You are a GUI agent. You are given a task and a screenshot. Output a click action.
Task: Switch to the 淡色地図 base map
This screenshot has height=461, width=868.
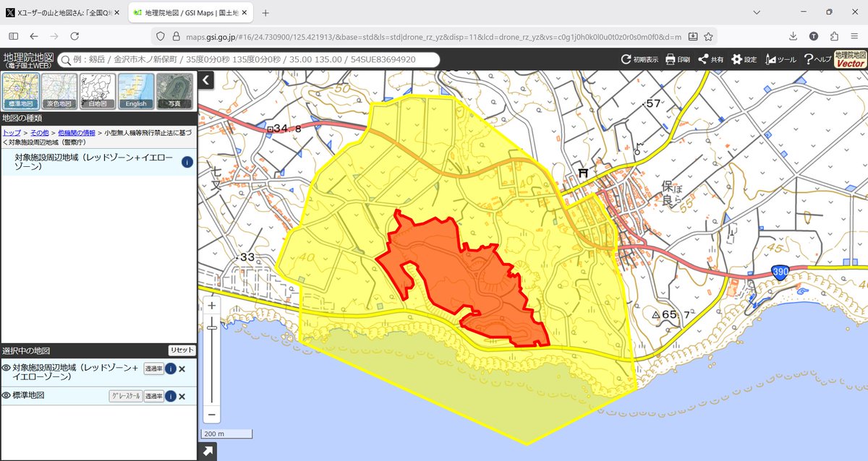point(59,90)
